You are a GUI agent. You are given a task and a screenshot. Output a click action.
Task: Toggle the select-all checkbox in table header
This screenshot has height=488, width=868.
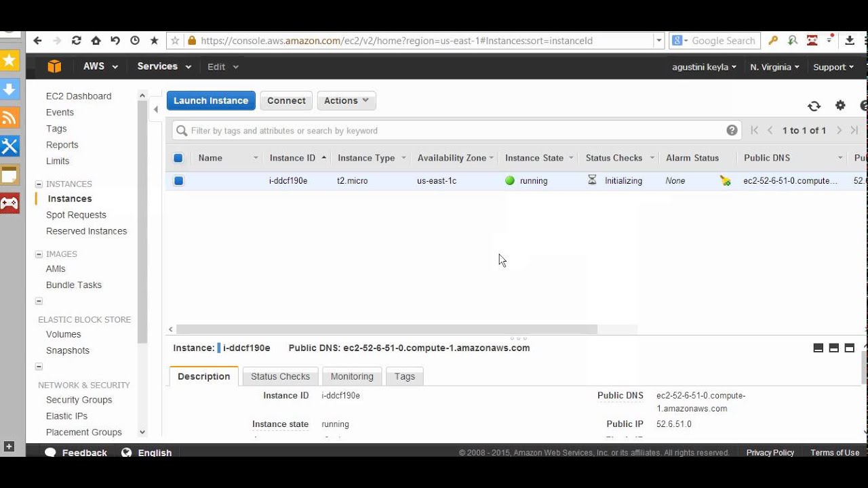[178, 158]
